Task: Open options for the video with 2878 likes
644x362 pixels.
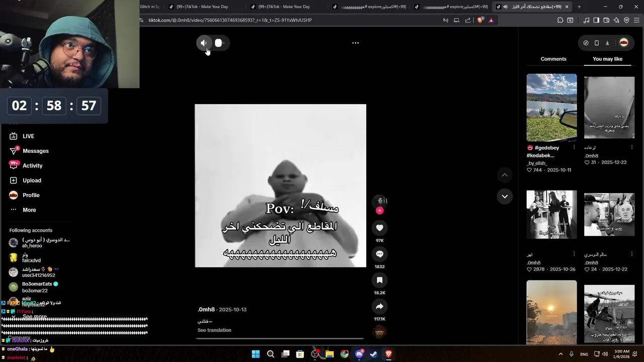Action: click(x=574, y=254)
